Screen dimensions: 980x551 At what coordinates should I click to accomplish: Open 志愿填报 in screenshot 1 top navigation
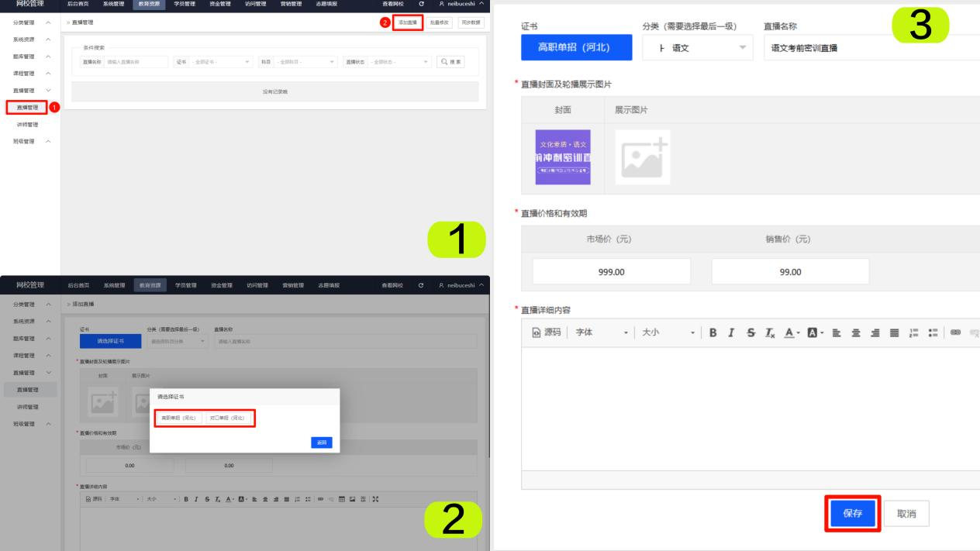pos(327,5)
